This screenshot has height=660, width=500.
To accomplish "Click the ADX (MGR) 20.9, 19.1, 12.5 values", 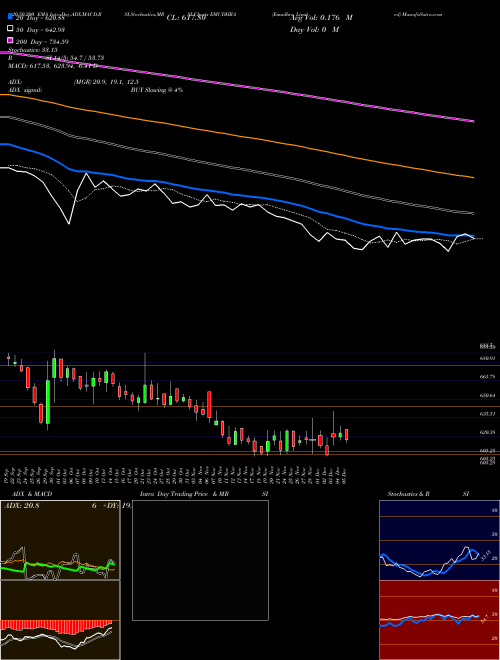I will click(x=106, y=82).
